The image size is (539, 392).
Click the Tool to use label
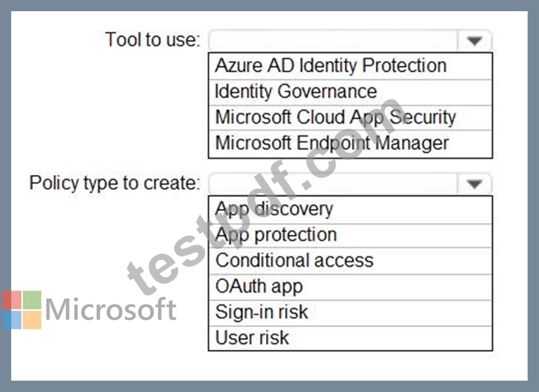click(x=153, y=39)
